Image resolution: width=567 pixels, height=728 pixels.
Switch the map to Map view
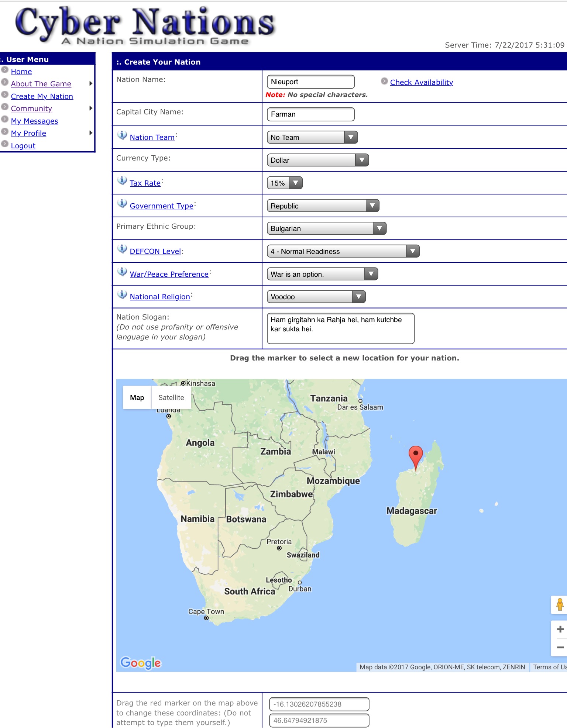click(137, 397)
